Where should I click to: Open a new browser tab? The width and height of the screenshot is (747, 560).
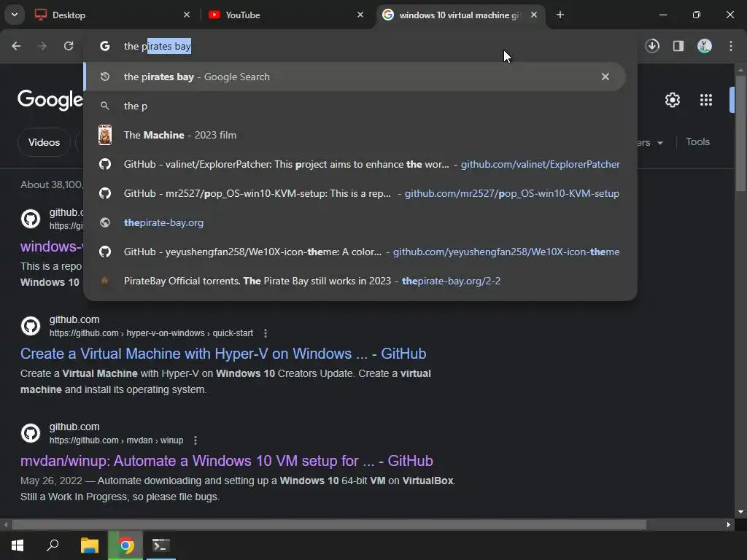tap(560, 15)
